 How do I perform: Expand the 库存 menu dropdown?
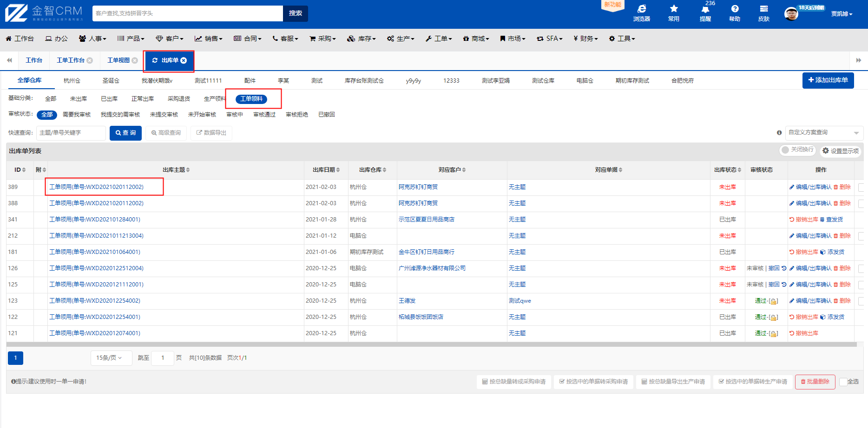[362, 39]
